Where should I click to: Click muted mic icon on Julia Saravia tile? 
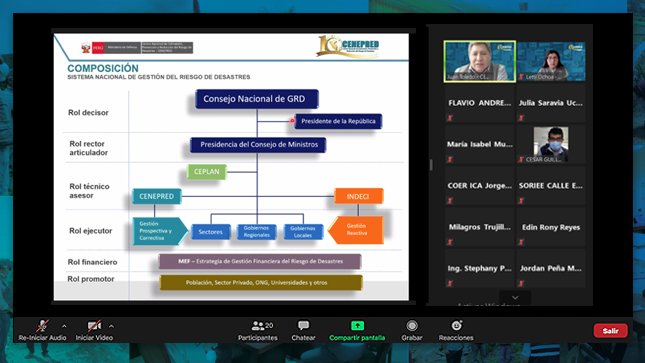521,118
